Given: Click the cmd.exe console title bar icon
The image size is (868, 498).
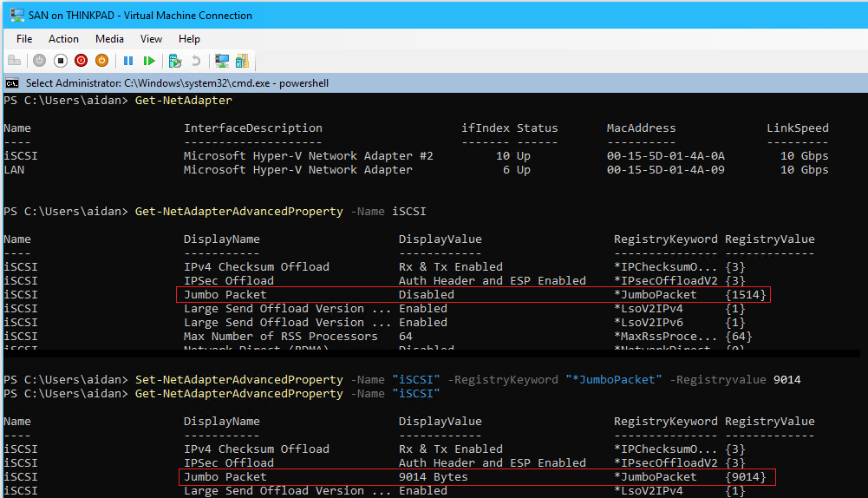Looking at the screenshot, I should click(12, 83).
